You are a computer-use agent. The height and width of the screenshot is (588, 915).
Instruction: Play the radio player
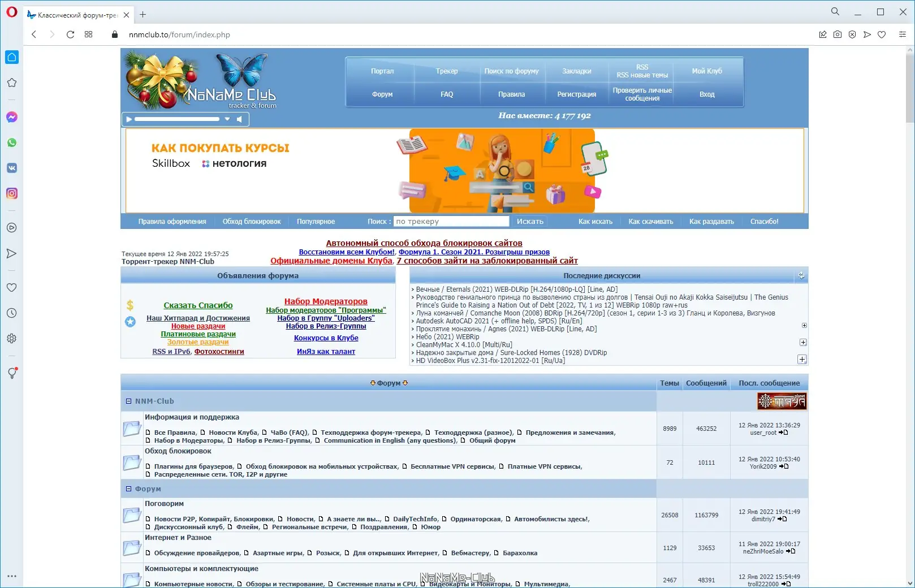tap(129, 119)
